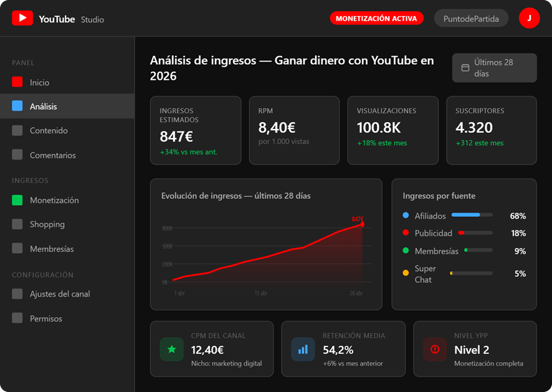The height and width of the screenshot is (392, 552).
Task: Click the +18% este mes text
Action: coord(382,143)
